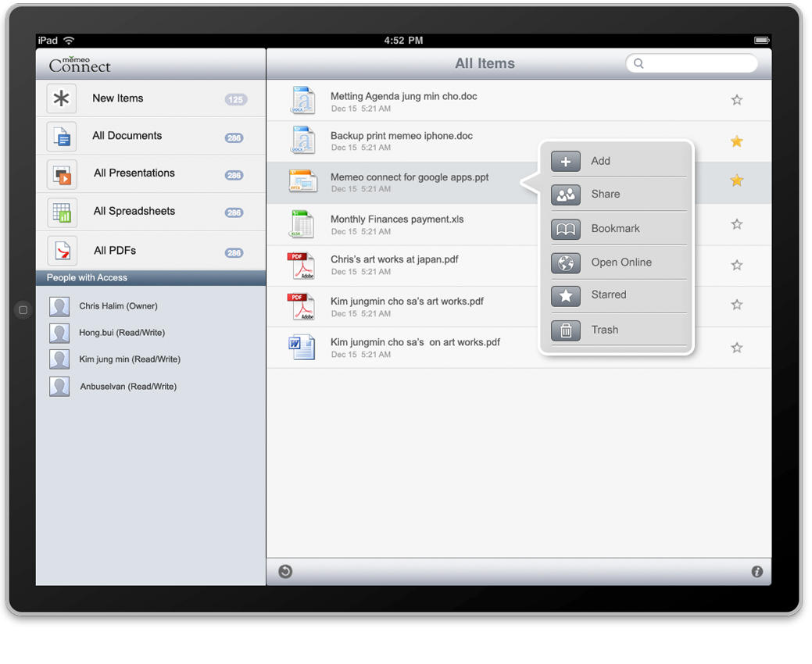
Task: Click the refresh icon in bottom toolbar
Action: click(285, 572)
